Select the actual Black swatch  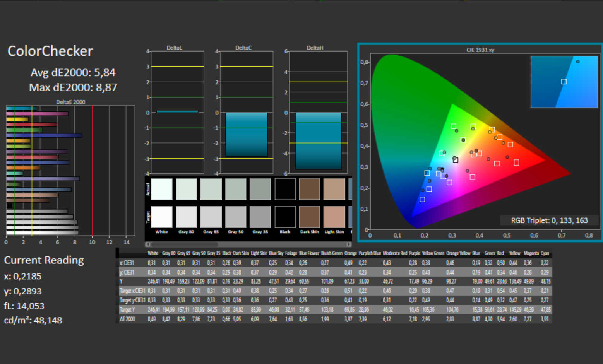point(285,189)
